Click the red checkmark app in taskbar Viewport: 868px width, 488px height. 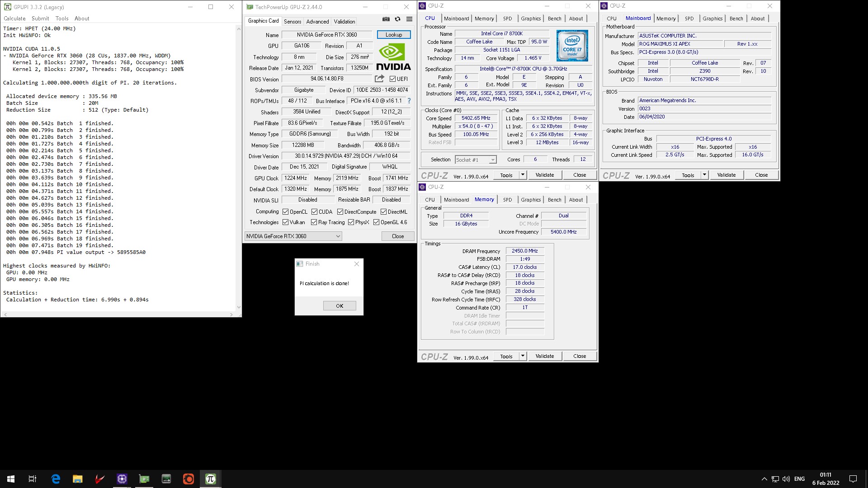click(100, 479)
